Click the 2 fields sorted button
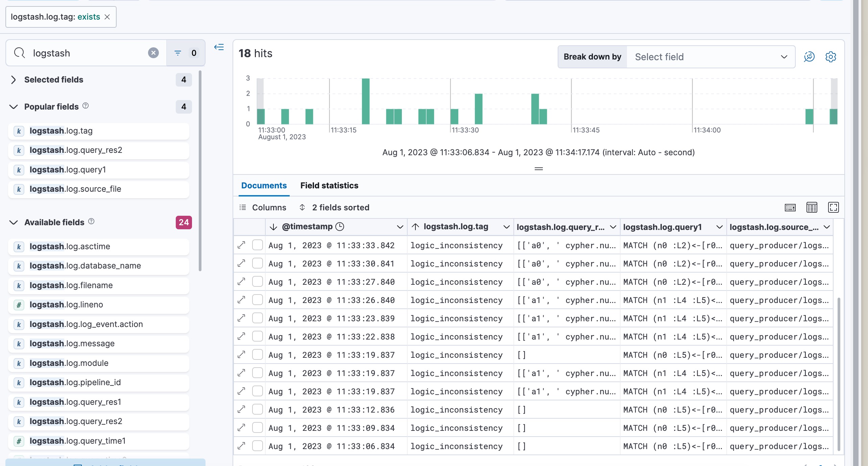 (x=334, y=207)
